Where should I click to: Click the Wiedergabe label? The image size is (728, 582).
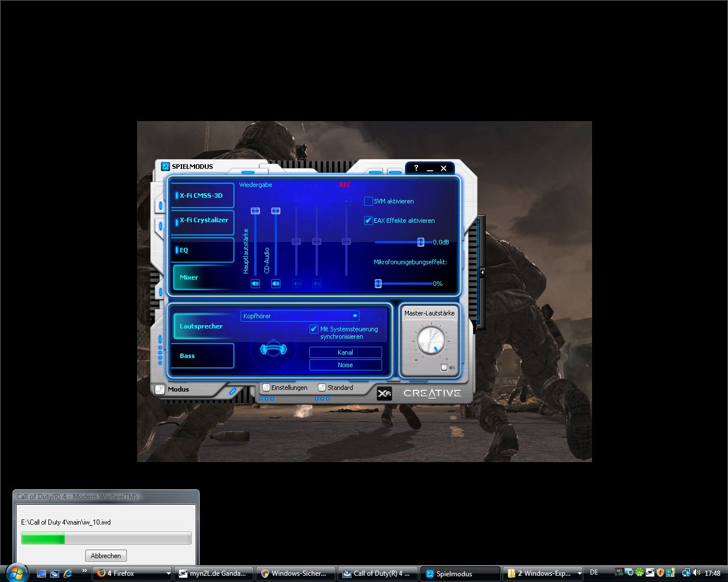click(x=255, y=185)
